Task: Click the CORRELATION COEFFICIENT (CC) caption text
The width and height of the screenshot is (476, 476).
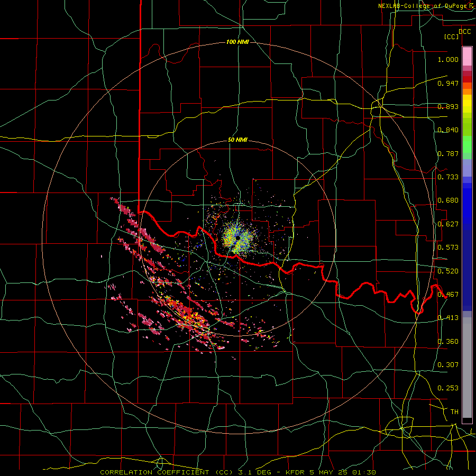Action: tap(168, 472)
